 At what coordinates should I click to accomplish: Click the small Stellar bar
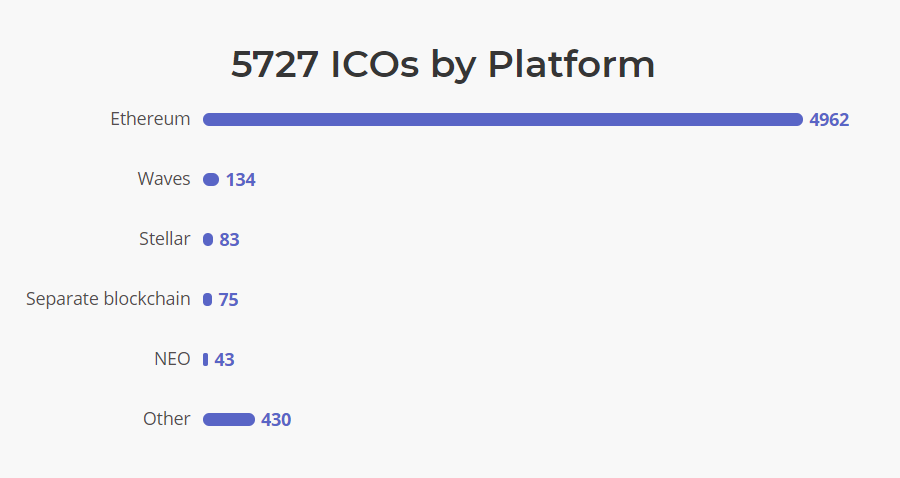click(x=208, y=239)
